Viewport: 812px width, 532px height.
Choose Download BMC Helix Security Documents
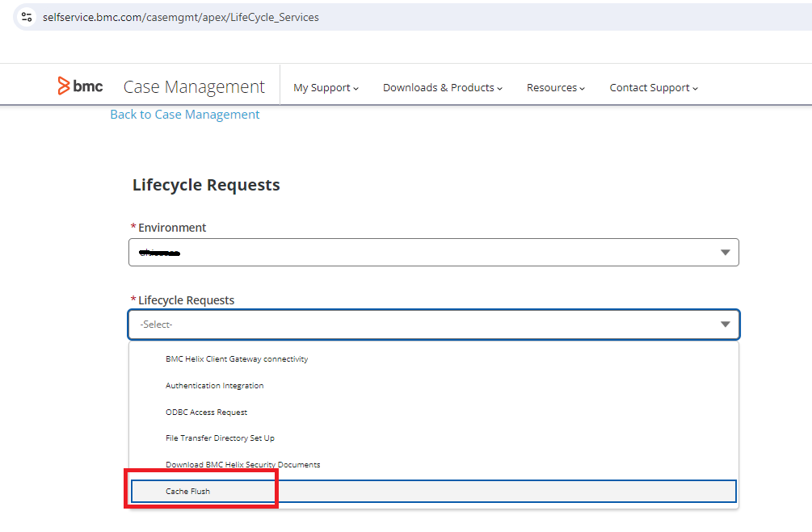point(242,465)
